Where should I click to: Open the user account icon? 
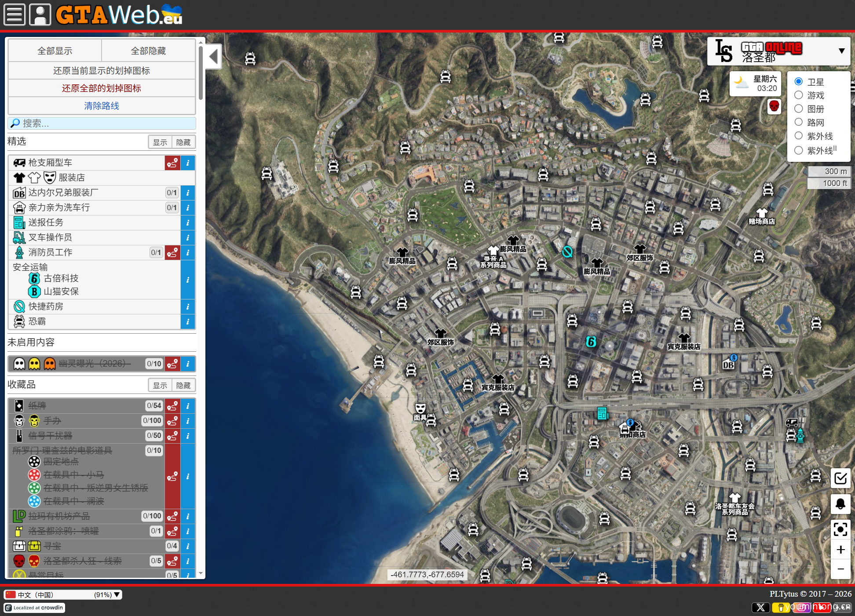click(40, 15)
